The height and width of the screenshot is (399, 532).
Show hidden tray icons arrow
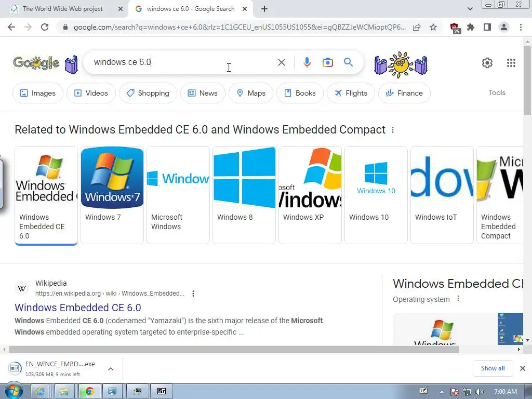point(442,392)
